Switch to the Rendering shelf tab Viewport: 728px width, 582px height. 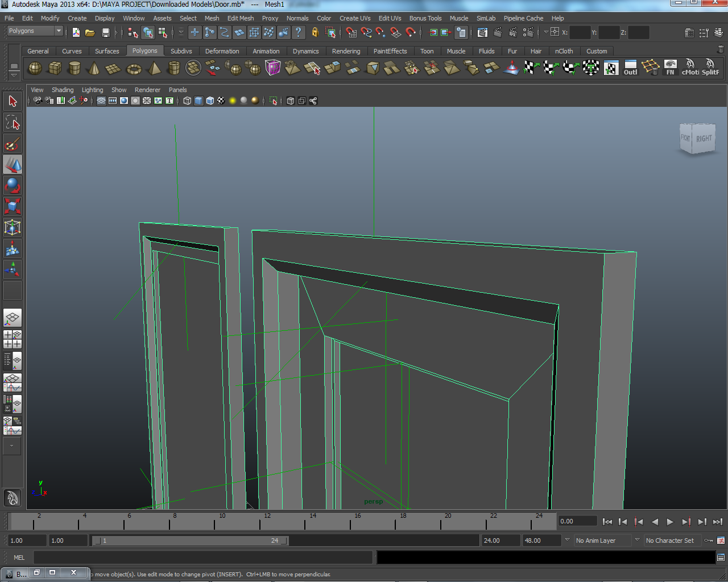coord(346,51)
